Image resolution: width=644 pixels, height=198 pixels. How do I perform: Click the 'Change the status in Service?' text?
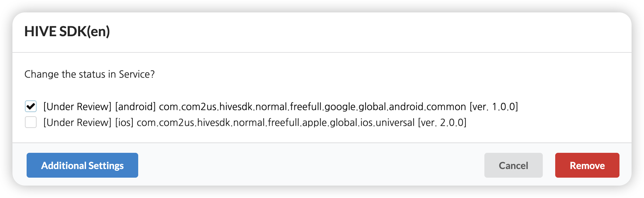(89, 74)
